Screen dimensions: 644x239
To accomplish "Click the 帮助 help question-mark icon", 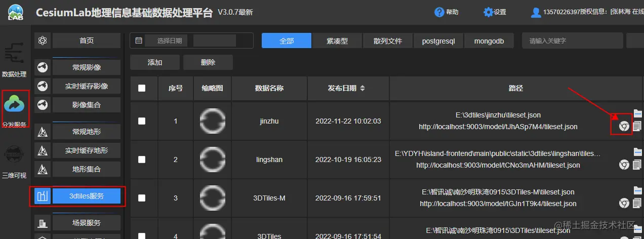I will click(439, 12).
